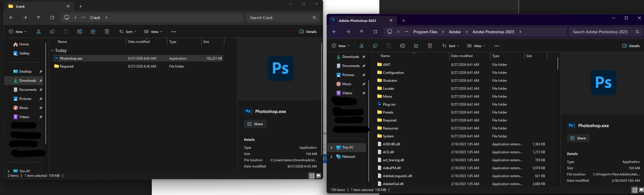Image resolution: width=644 pixels, height=195 pixels.
Task: Open the See more ellipsis in Crack window toolbar
Action: (x=174, y=32)
